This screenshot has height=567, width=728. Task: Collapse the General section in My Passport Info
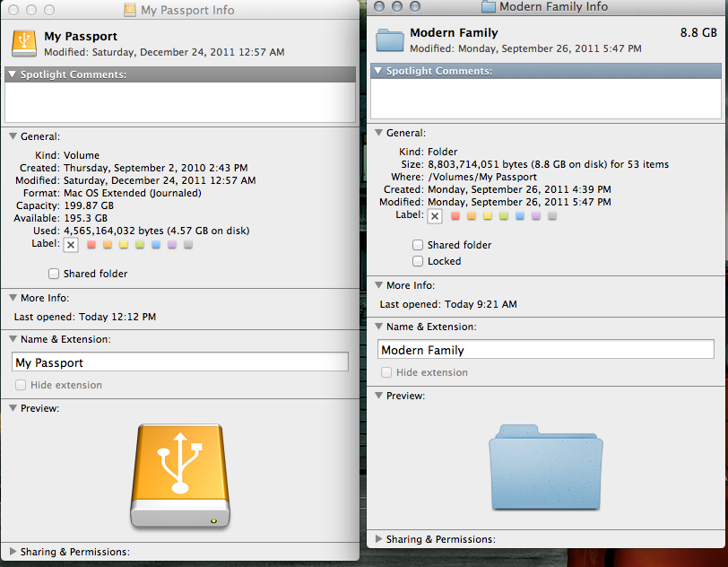tap(13, 136)
